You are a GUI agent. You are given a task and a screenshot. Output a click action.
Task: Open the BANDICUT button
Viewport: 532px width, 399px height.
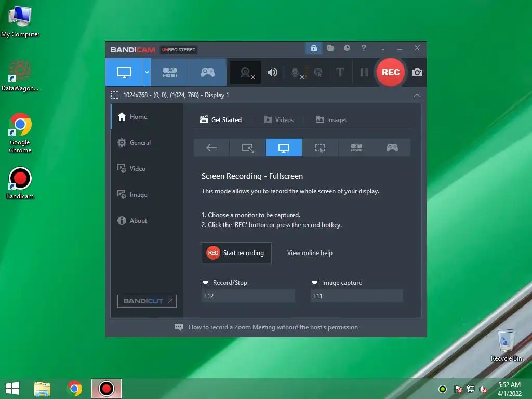coord(147,301)
